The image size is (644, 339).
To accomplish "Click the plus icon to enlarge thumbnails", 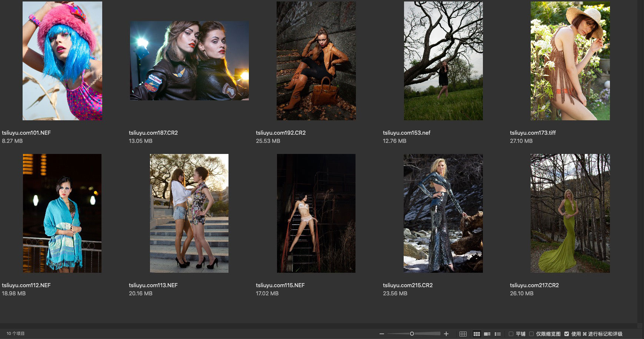I will click(446, 334).
